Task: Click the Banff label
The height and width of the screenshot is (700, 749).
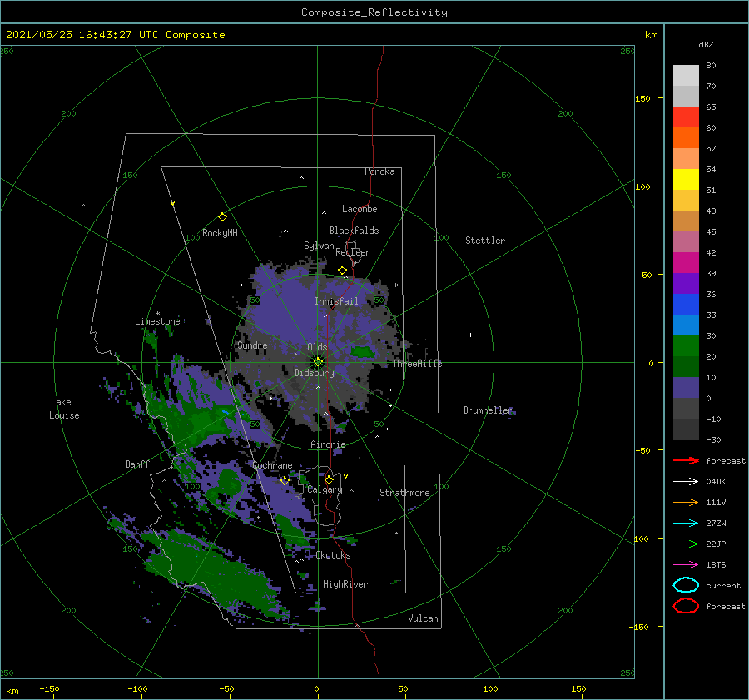Action: tap(137, 464)
